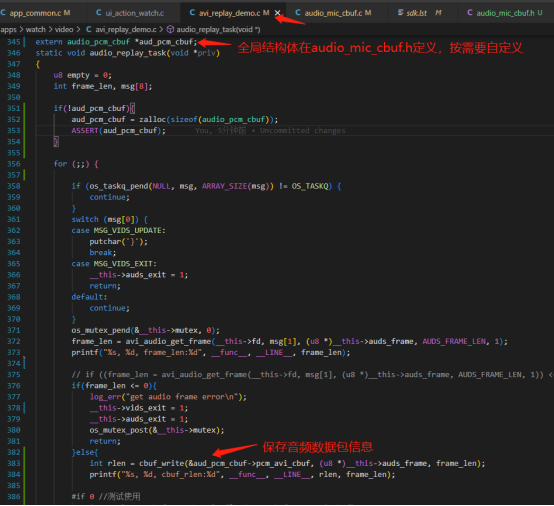Click 'continue;' on line 359
This screenshot has height=506, width=554.
pos(110,197)
